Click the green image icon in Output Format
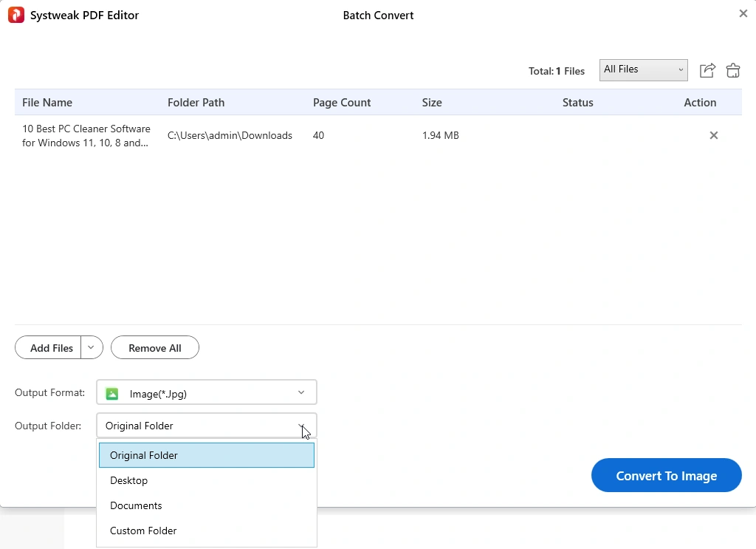Image resolution: width=756 pixels, height=549 pixels. coord(112,394)
